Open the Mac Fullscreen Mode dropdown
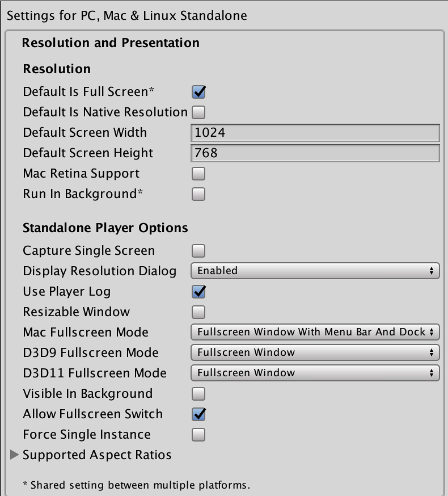This screenshot has width=448, height=496. coord(315,332)
